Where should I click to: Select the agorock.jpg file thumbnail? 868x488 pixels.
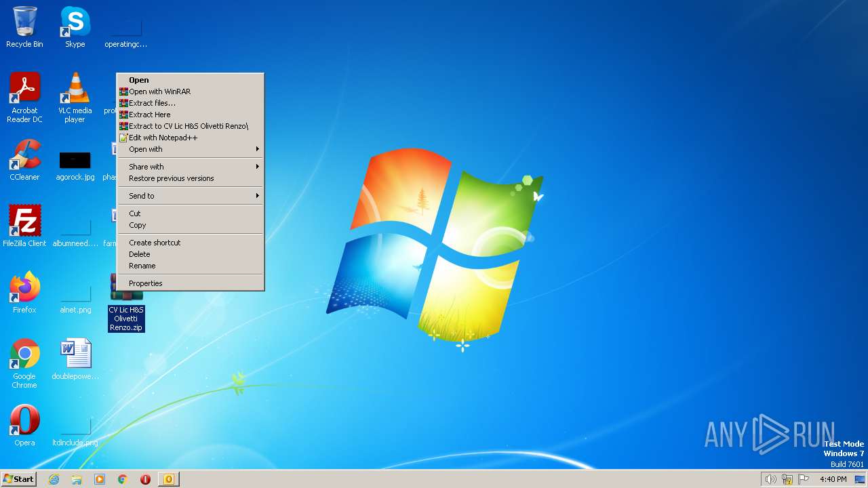[75, 165]
